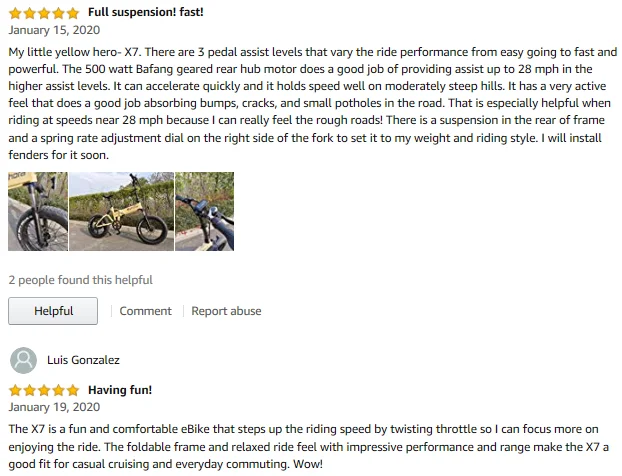
Task: Click the first star of the Having fun review
Action: tap(15, 390)
